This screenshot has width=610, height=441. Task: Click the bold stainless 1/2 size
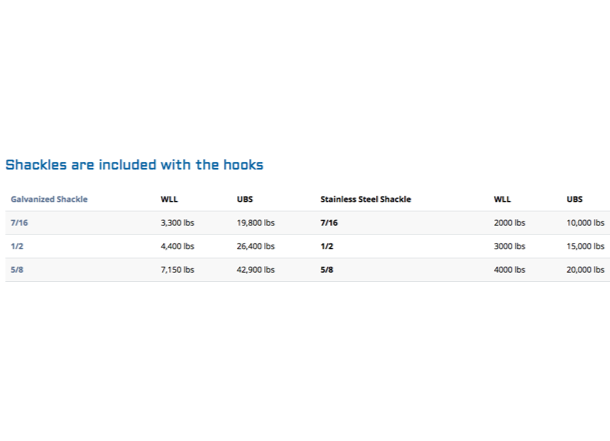point(327,246)
